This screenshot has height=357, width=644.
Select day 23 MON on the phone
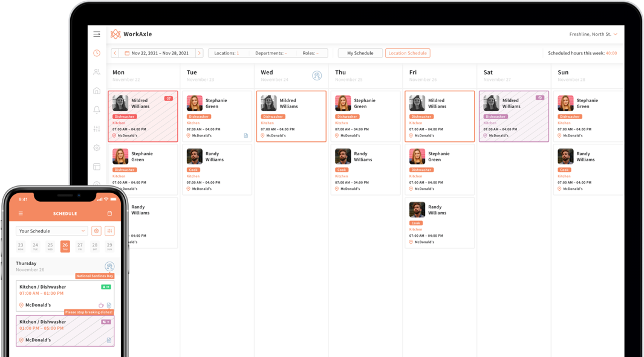pos(21,246)
